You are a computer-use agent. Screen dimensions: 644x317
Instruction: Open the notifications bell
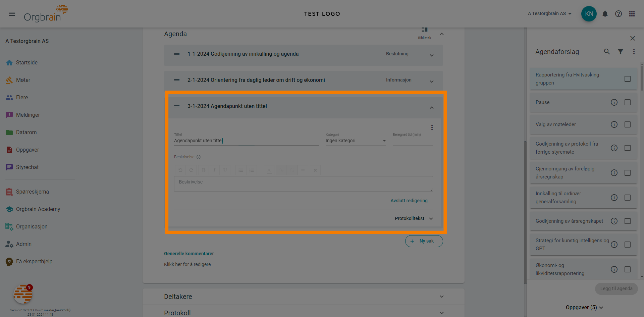(605, 14)
